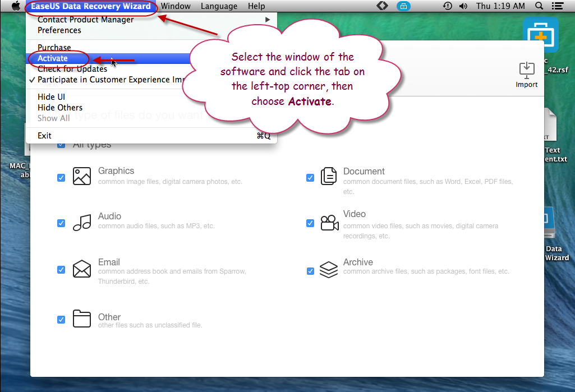Choose Purchase from the app menu
The height and width of the screenshot is (392, 575).
click(151, 47)
